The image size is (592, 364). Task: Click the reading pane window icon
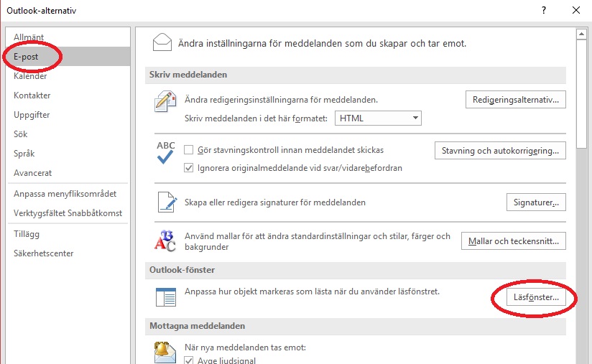(166, 297)
